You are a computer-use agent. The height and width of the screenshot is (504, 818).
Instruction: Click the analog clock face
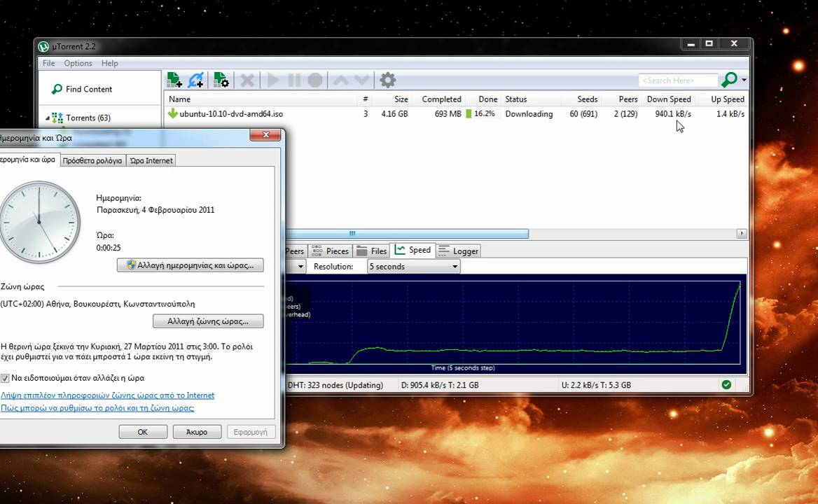click(x=40, y=222)
